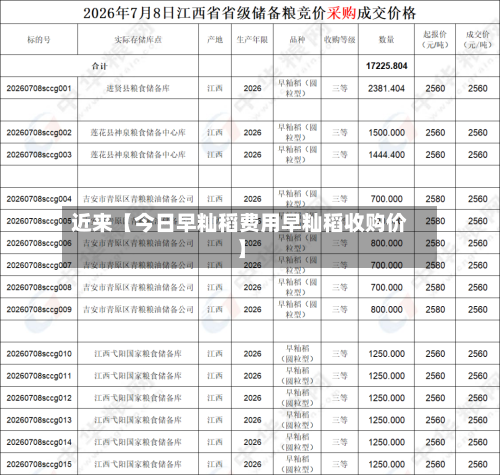
Task: Select the 收购等级 column header
Action: 340,40
